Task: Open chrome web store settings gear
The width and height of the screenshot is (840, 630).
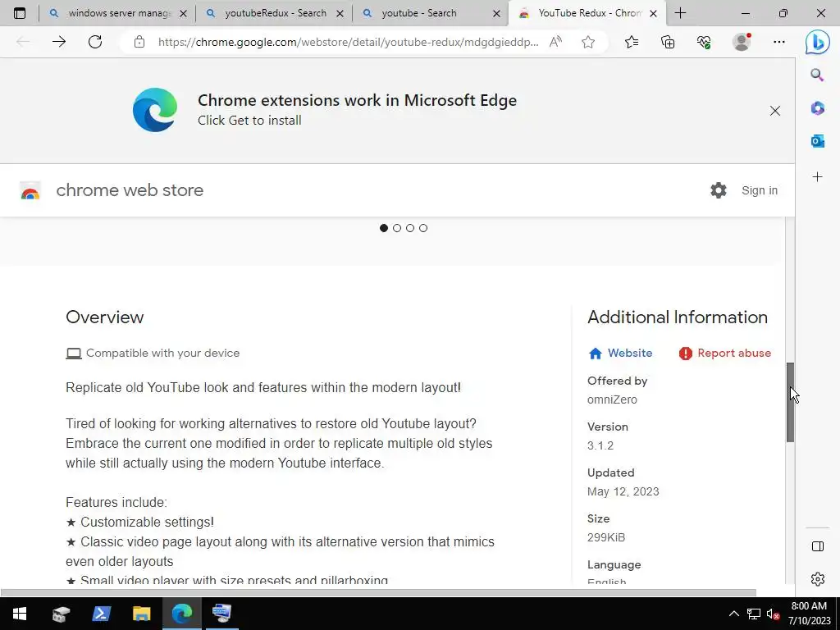Action: coord(719,190)
